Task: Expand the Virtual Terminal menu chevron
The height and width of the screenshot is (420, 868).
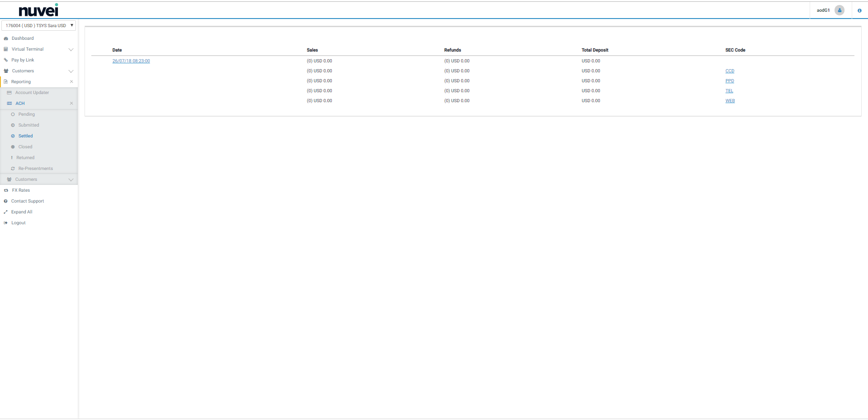Action: pos(71,49)
